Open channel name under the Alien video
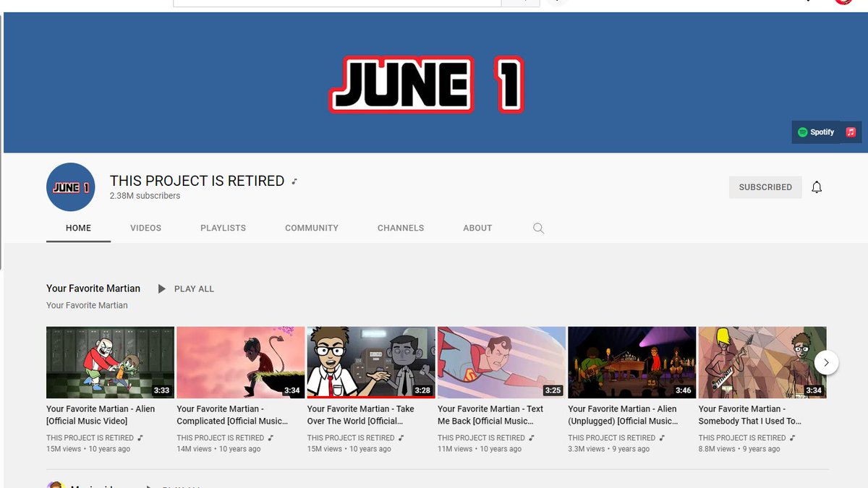The height and width of the screenshot is (488, 868). 90,438
